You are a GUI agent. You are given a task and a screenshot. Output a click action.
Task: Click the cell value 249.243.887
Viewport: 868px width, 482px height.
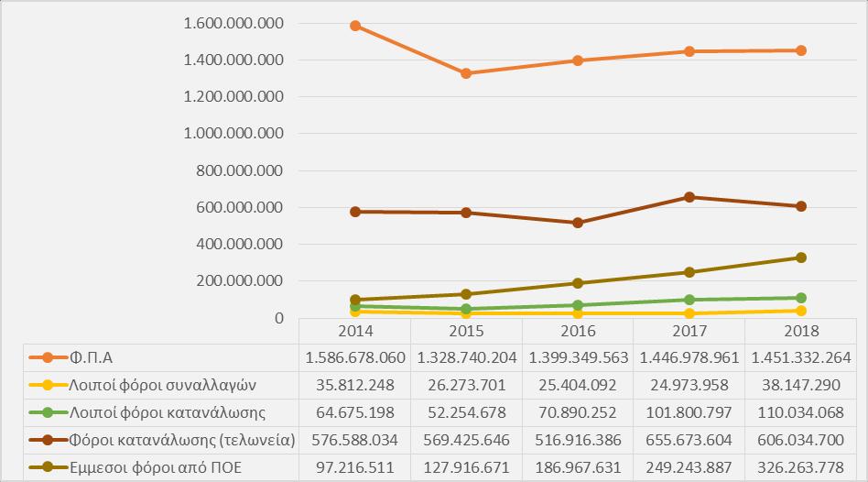pyautogui.click(x=689, y=467)
